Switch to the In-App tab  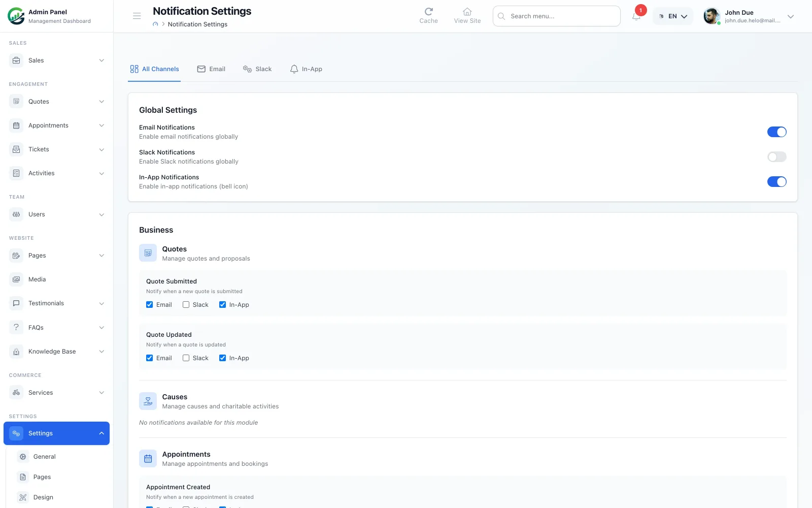click(x=306, y=69)
